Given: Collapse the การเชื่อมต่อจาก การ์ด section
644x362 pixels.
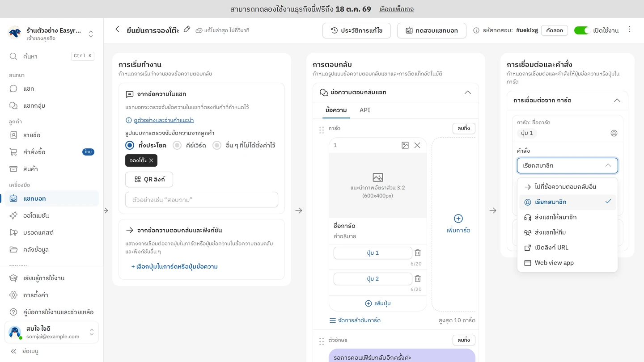Looking at the screenshot, I should click(617, 101).
